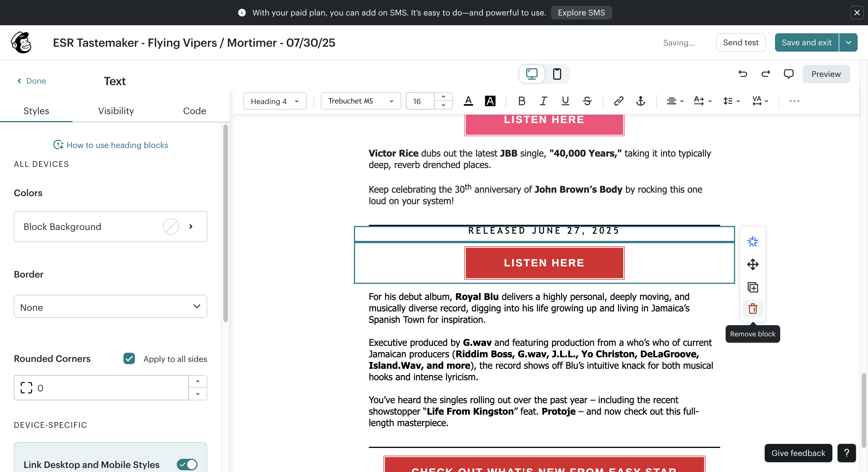Click the Victor Rice paragraph text
Viewport: 868px width, 472px height.
[x=539, y=159]
